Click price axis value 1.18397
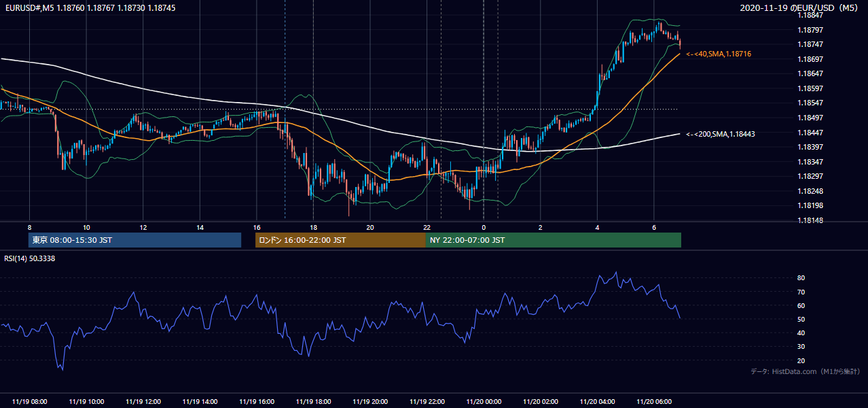The width and height of the screenshot is (868, 408). tap(812, 147)
